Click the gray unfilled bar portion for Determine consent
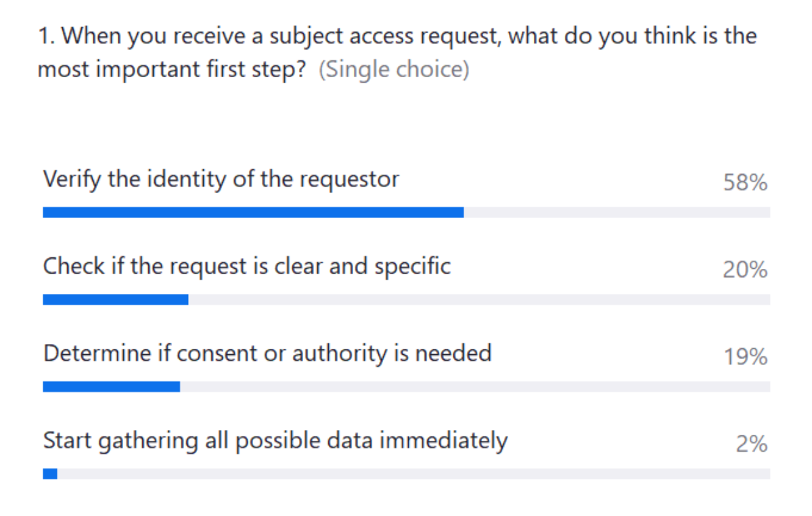The image size is (812, 516). point(475,387)
